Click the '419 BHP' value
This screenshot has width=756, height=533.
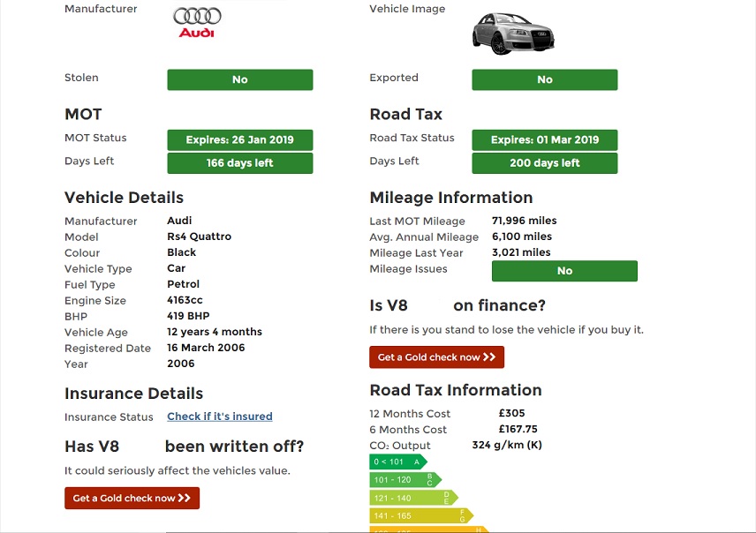pyautogui.click(x=188, y=316)
